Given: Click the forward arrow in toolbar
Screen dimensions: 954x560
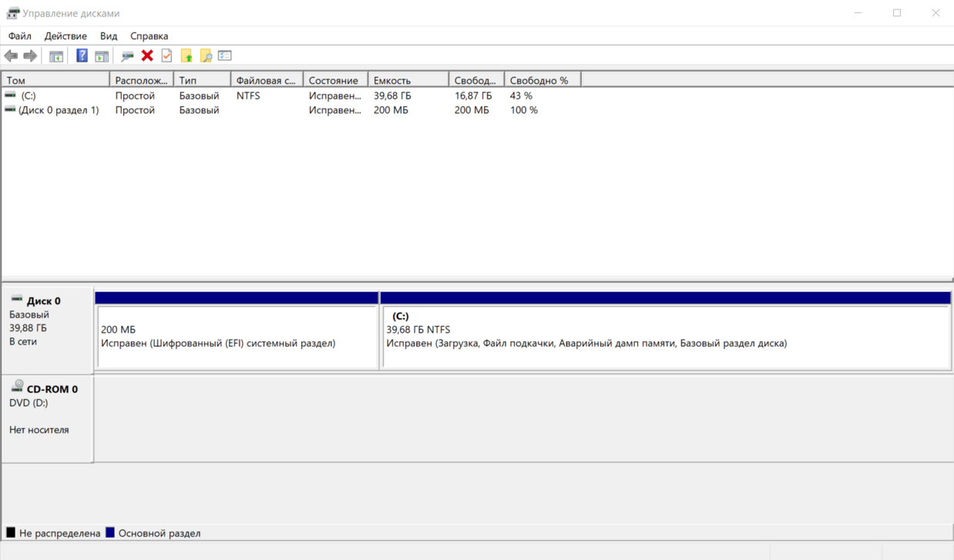Looking at the screenshot, I should click(x=30, y=55).
